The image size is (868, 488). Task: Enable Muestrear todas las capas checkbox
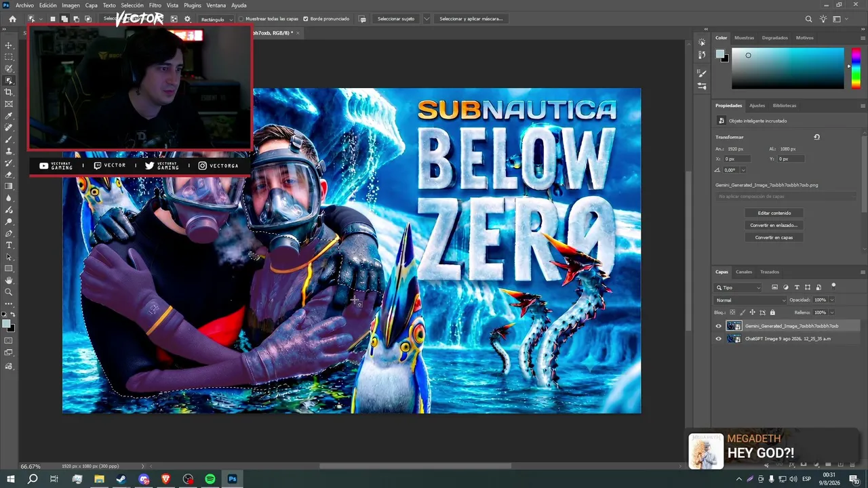point(241,19)
